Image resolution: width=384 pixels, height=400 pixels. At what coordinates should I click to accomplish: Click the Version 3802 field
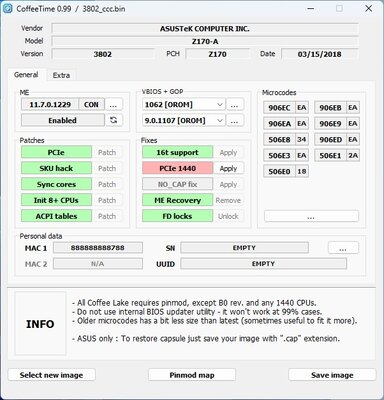[x=103, y=54]
